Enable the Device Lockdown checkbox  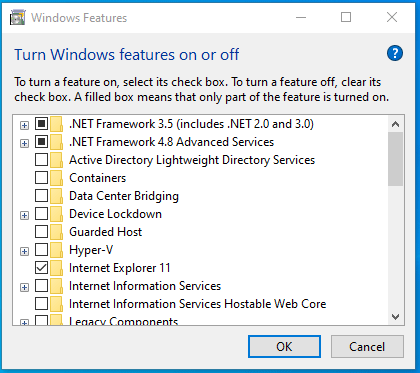[x=41, y=214]
